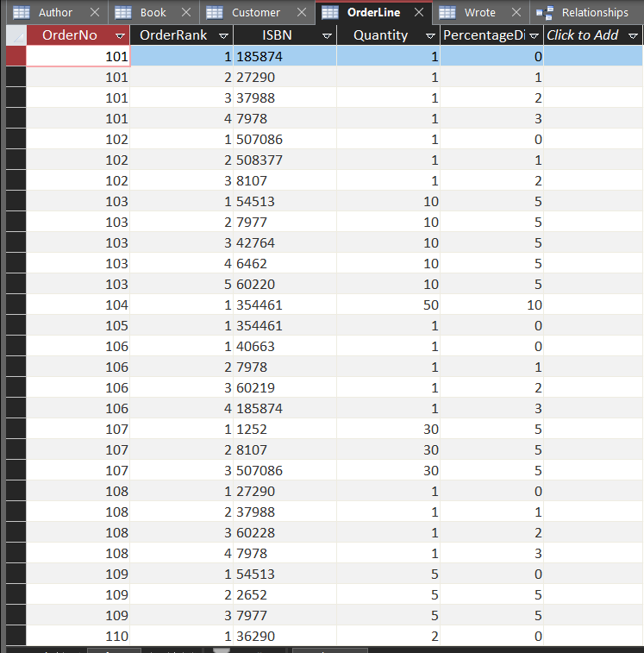Click the Book table icon in tab
This screenshot has width=644, height=653.
(122, 12)
